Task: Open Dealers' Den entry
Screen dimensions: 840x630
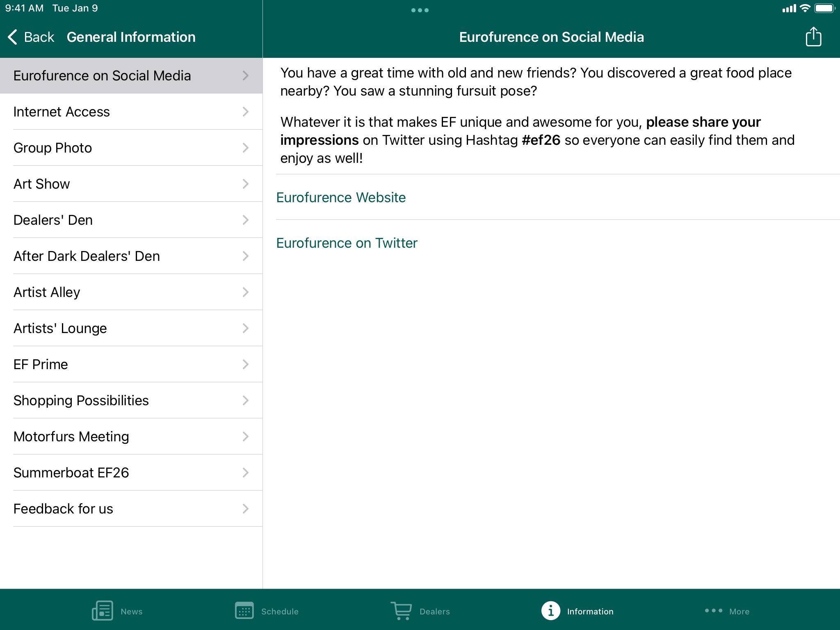Action: click(131, 220)
